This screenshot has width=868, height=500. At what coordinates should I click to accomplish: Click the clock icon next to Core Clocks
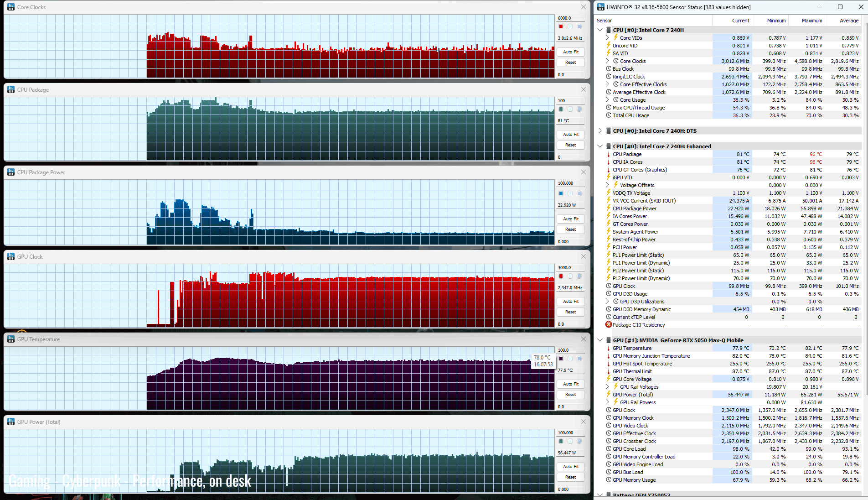click(615, 61)
